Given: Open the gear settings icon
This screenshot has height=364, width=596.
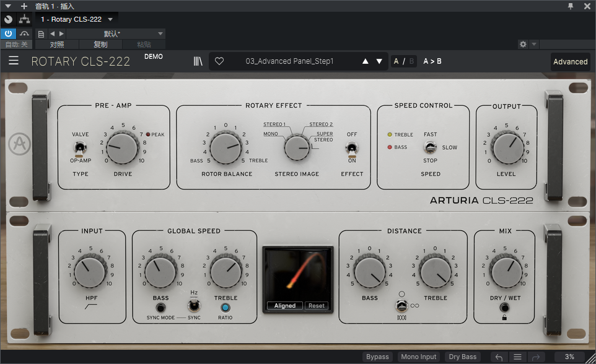Looking at the screenshot, I should pyautogui.click(x=523, y=45).
